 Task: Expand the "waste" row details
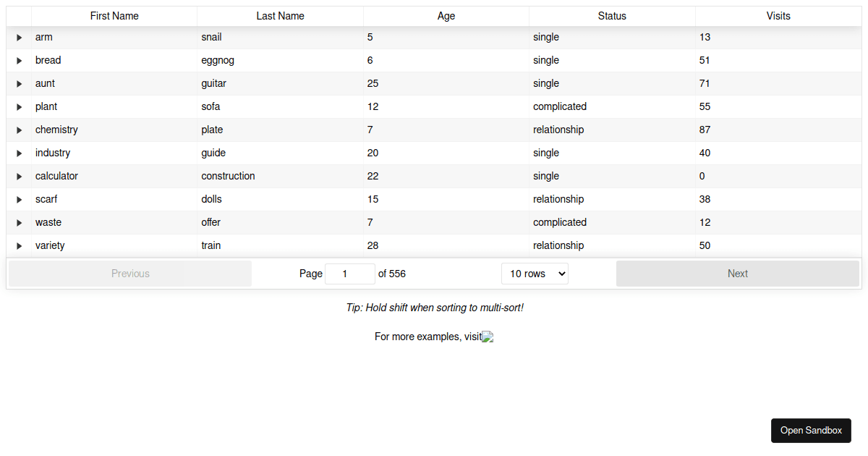coord(19,222)
